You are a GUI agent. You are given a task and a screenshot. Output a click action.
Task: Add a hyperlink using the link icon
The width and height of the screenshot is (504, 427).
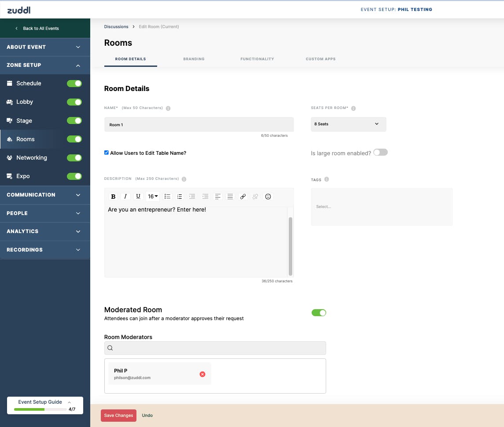(x=243, y=197)
